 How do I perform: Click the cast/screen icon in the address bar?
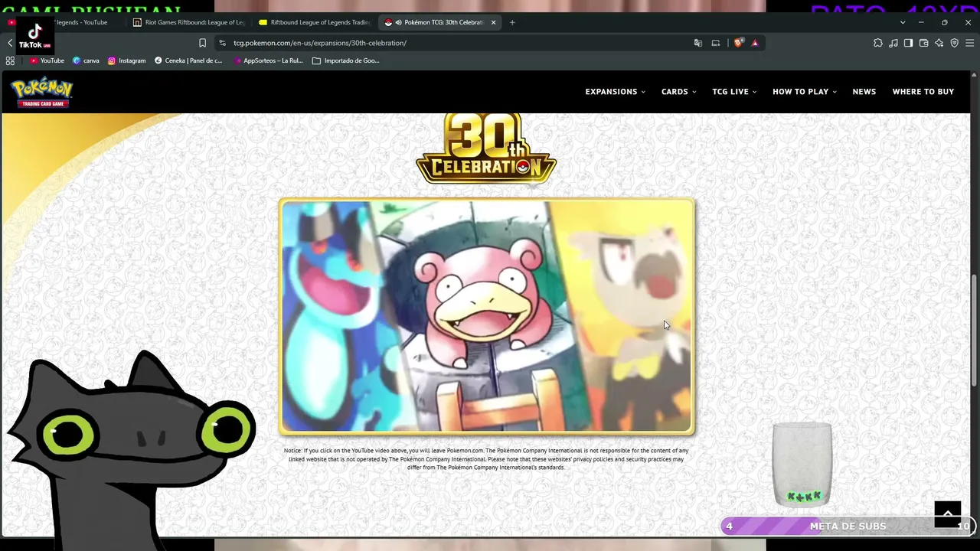[x=716, y=43]
